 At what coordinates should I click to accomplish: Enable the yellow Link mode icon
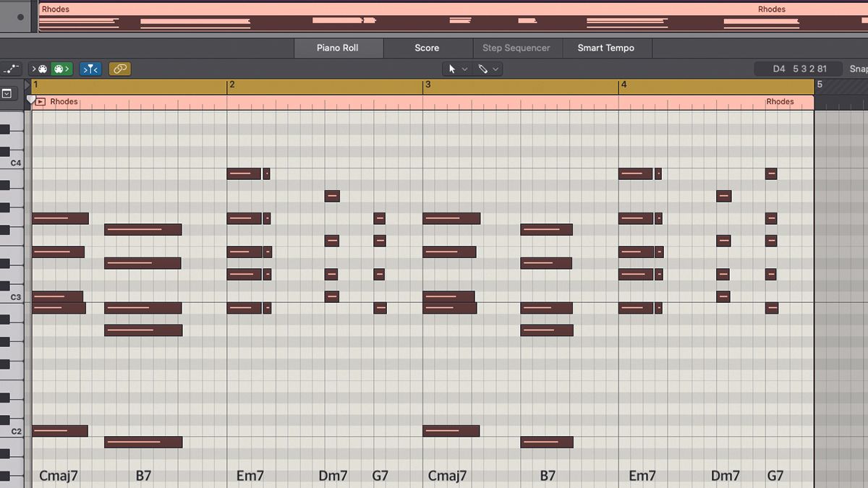[x=120, y=69]
